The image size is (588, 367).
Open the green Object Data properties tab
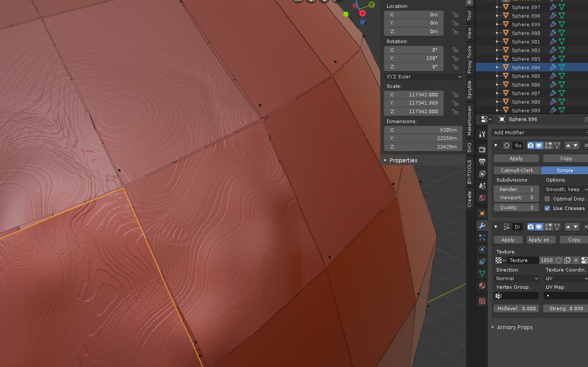(482, 274)
